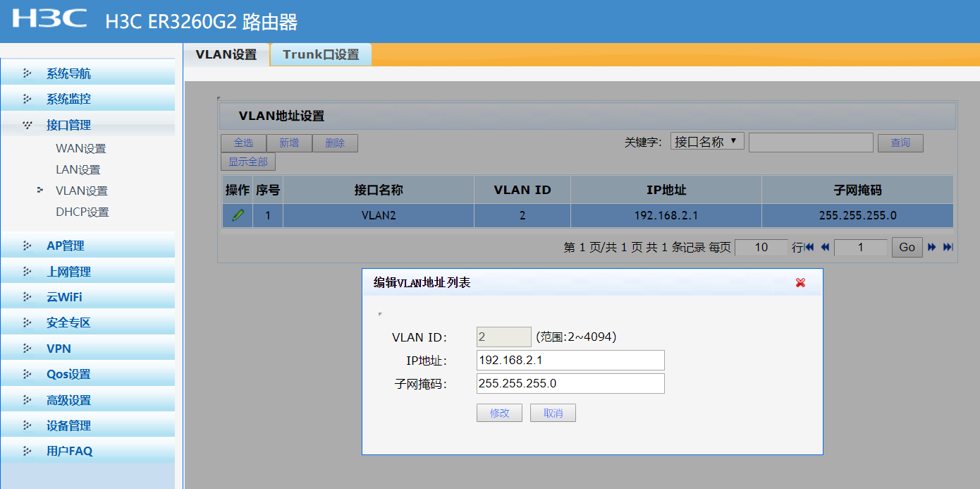The image size is (980, 489).
Task: Expand the VPN menu
Action: (87, 349)
